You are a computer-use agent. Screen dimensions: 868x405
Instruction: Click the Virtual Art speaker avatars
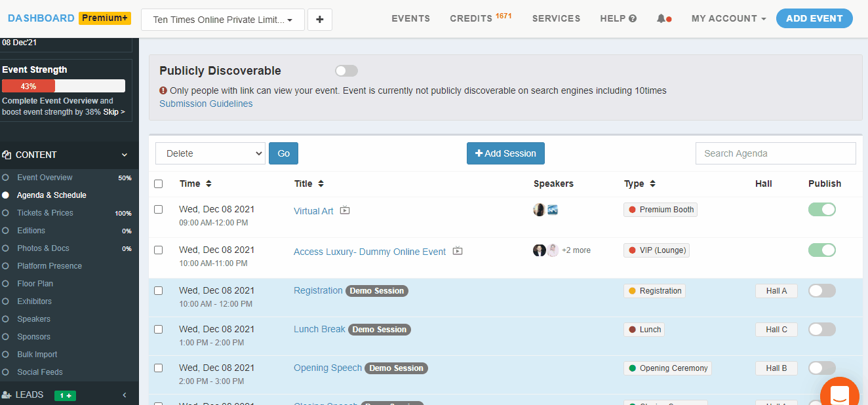click(x=545, y=210)
